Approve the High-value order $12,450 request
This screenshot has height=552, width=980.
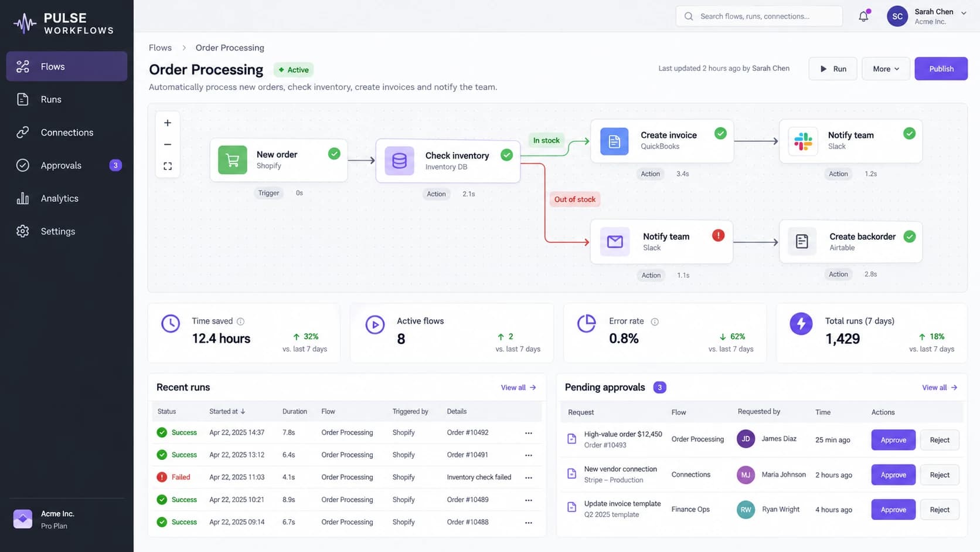click(x=893, y=440)
